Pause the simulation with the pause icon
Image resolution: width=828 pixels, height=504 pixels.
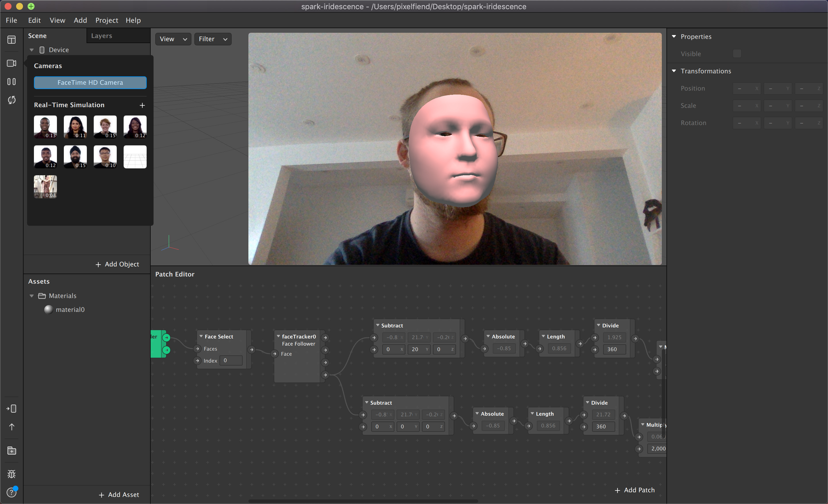pyautogui.click(x=11, y=82)
